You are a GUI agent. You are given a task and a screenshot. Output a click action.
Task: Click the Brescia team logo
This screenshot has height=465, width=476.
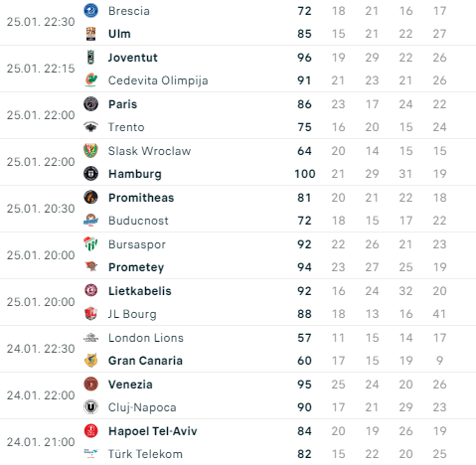[90, 11]
